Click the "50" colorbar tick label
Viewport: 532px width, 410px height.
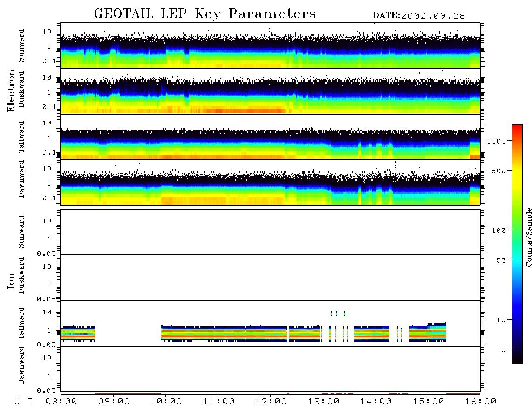point(501,260)
